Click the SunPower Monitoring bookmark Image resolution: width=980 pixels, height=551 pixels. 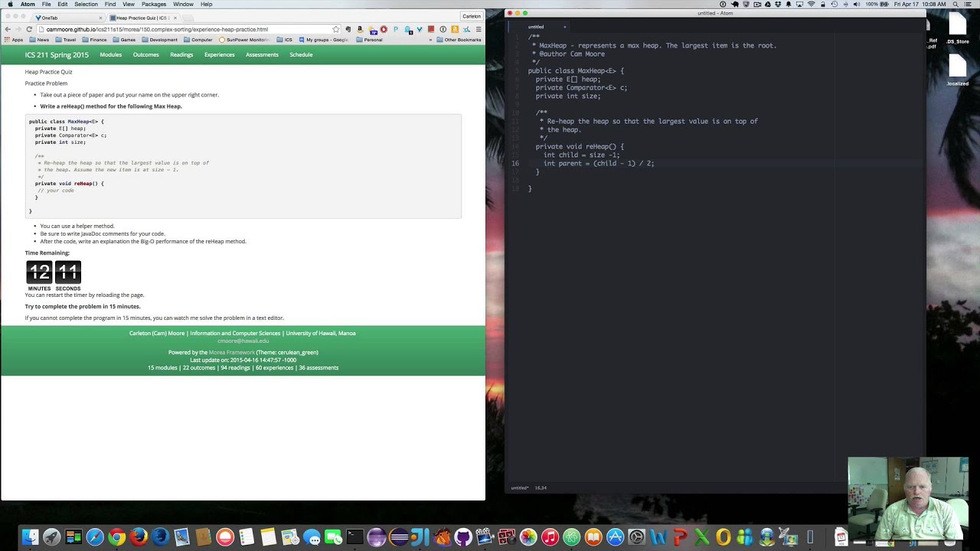pyautogui.click(x=245, y=40)
